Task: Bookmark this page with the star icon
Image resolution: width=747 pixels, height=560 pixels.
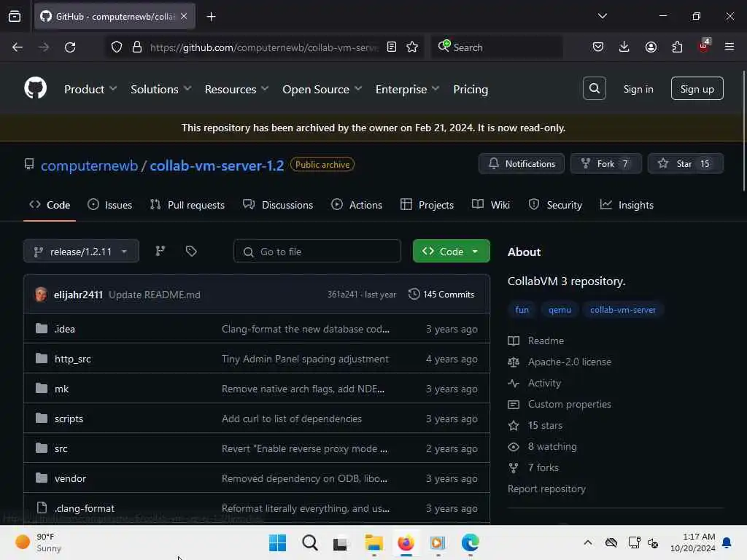Action: click(412, 47)
